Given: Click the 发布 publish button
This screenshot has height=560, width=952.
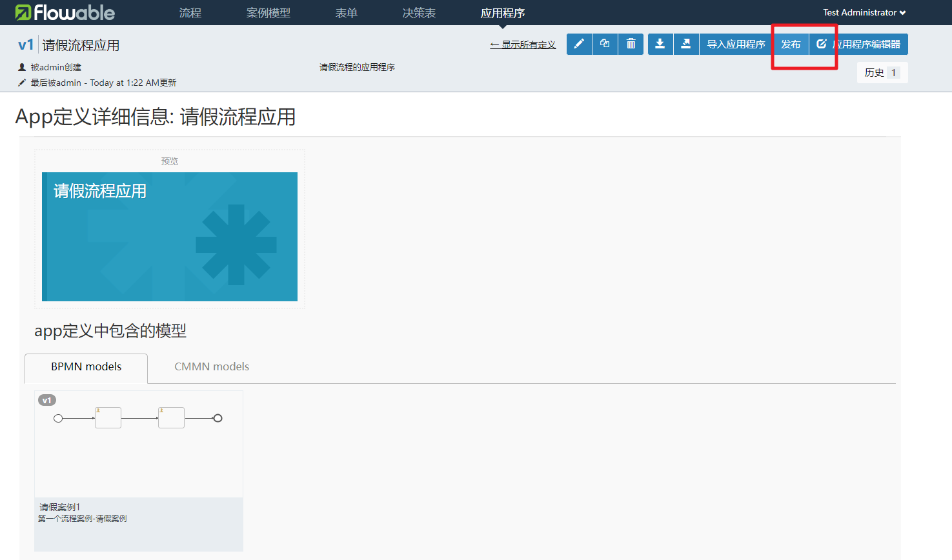Looking at the screenshot, I should (791, 44).
